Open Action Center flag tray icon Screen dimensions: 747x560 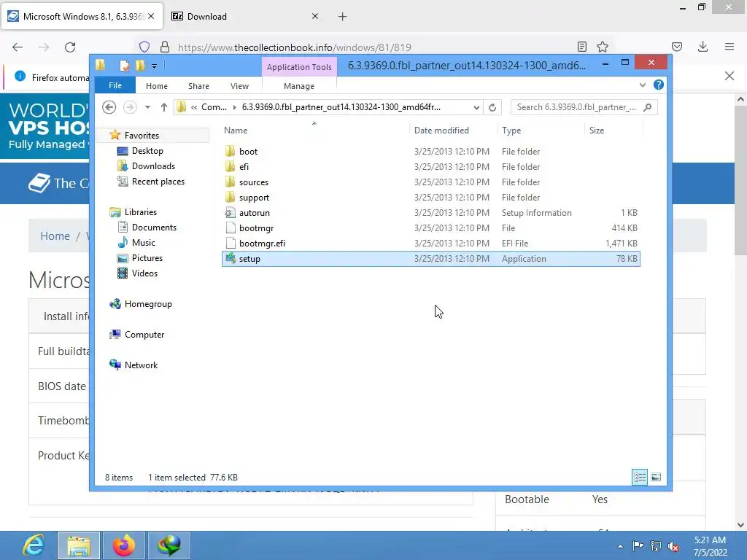coord(638,546)
